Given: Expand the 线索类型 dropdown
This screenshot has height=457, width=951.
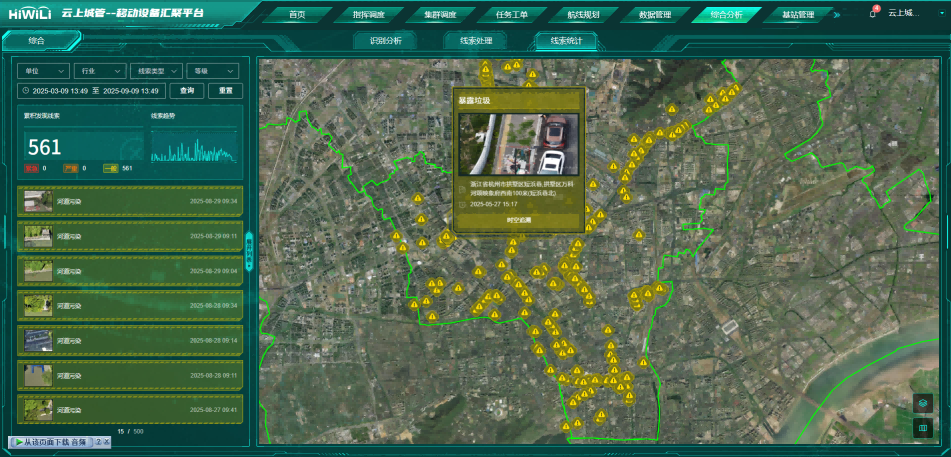Looking at the screenshot, I should click(x=156, y=71).
